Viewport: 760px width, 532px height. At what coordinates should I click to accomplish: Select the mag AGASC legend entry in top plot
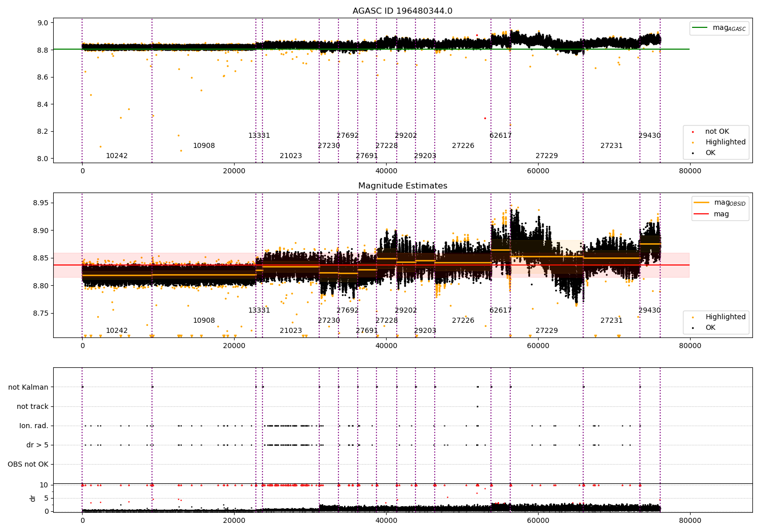pyautogui.click(x=719, y=28)
